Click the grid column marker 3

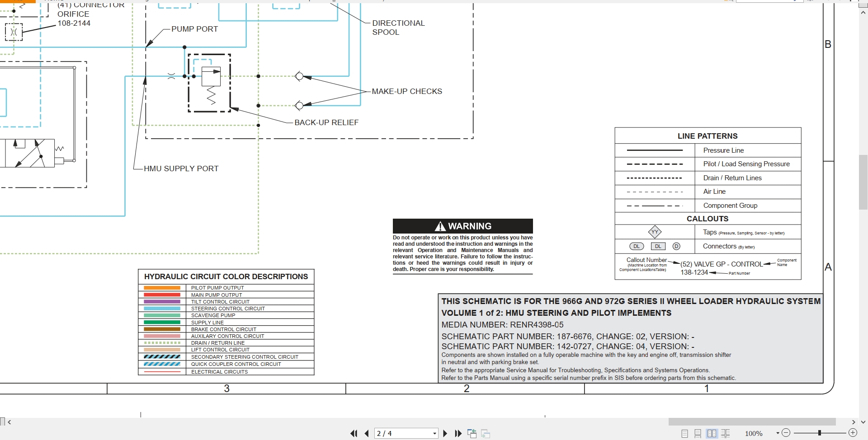click(227, 389)
